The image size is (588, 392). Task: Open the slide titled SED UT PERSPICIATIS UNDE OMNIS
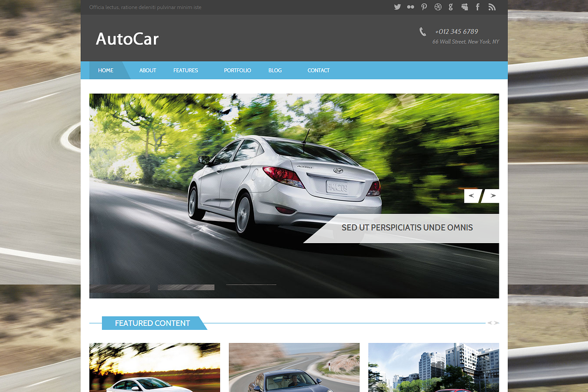[x=407, y=227]
